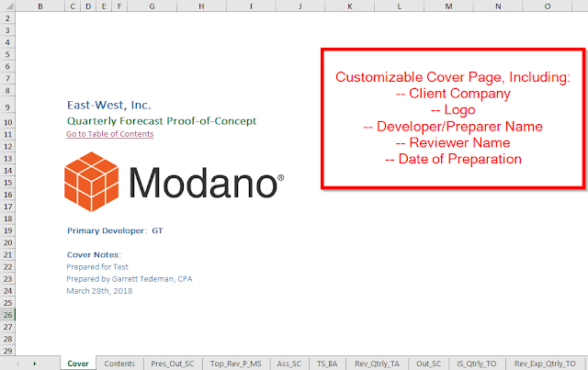
Task: Click the Primary Developer label
Action: tap(107, 230)
